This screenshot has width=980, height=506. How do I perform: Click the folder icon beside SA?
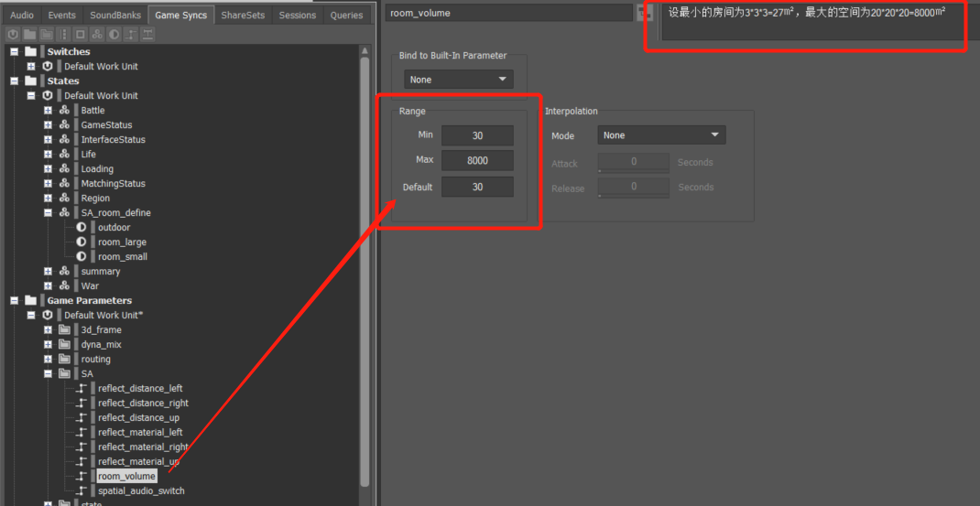[64, 373]
